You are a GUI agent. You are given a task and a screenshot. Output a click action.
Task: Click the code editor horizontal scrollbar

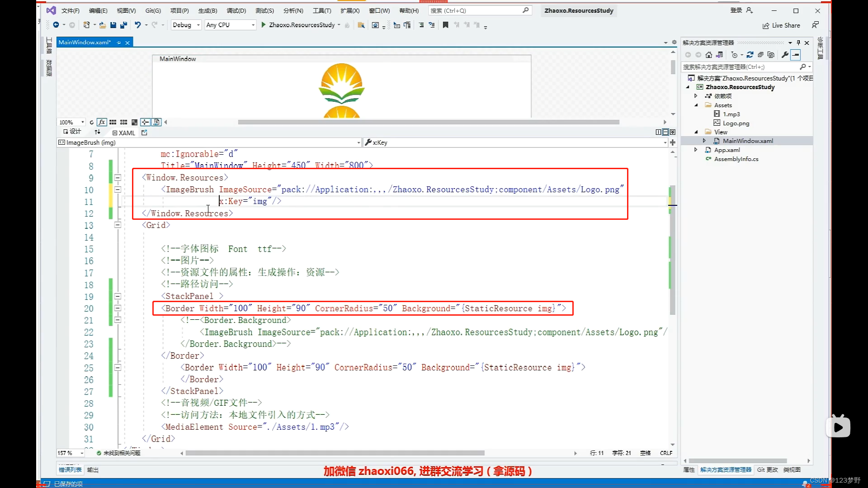pyautogui.click(x=335, y=453)
